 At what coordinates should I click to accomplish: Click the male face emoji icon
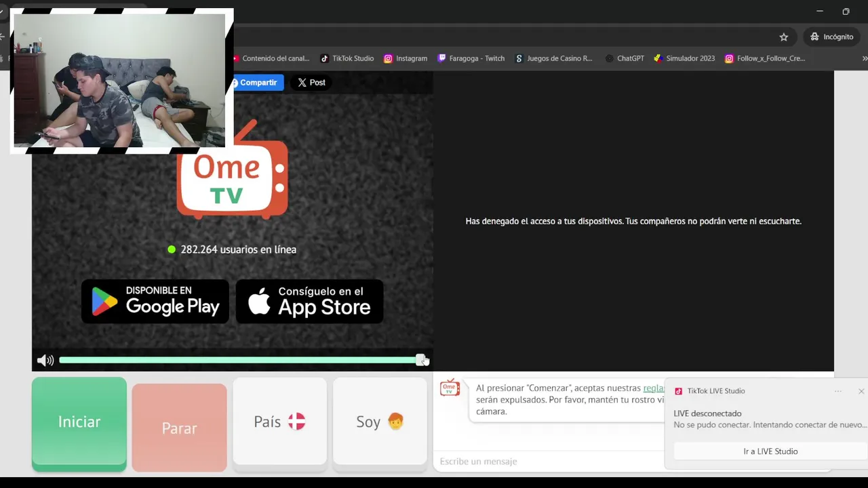point(395,422)
